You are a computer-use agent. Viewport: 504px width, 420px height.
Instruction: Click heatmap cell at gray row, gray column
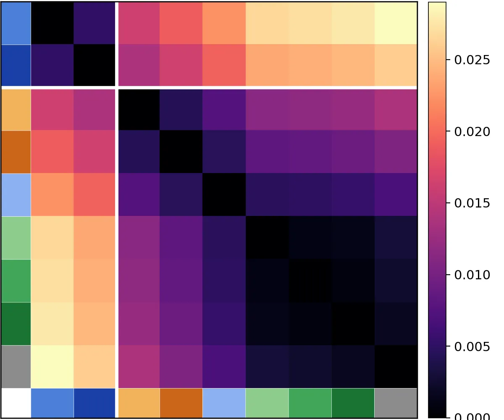(396, 367)
